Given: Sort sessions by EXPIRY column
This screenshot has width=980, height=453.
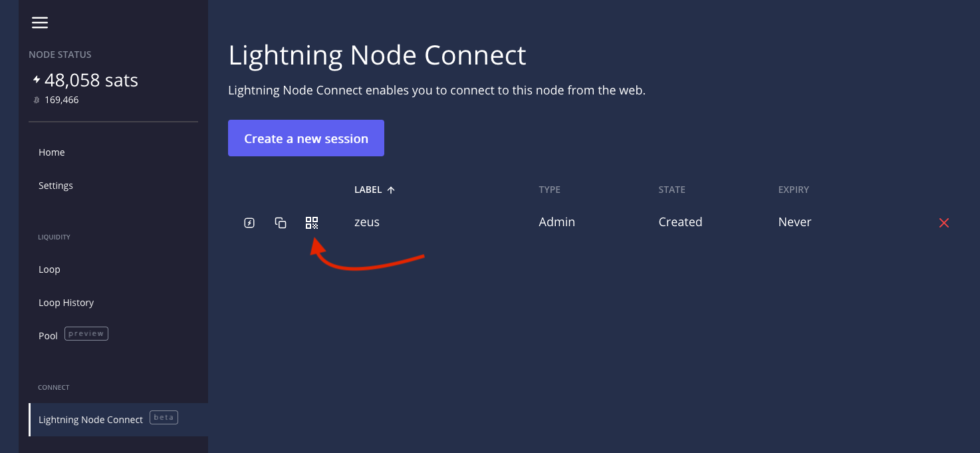Looking at the screenshot, I should coord(793,190).
